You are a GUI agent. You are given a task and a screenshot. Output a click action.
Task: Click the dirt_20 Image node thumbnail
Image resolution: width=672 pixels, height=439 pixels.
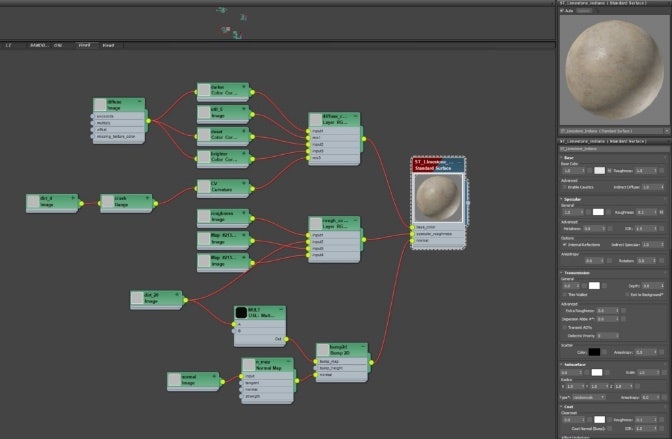pyautogui.click(x=137, y=298)
